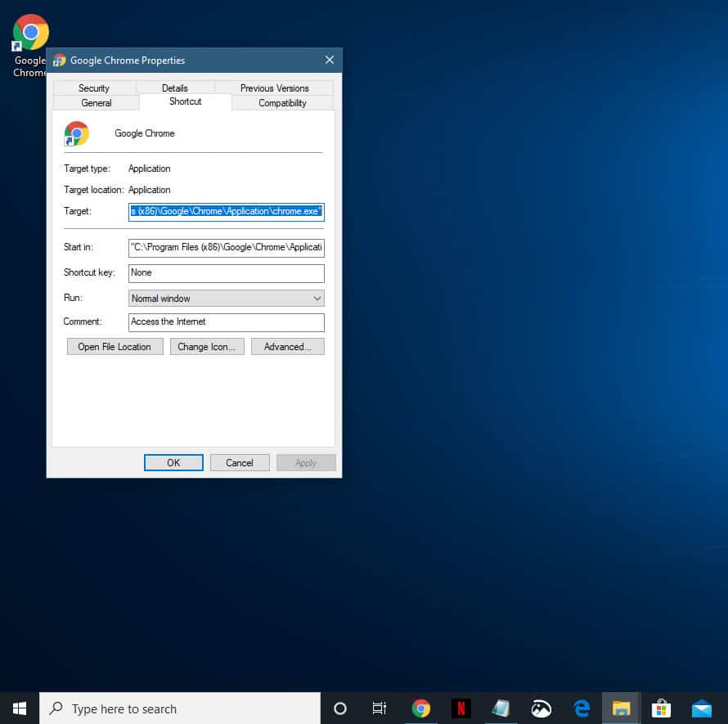The height and width of the screenshot is (724, 728).
Task: Click the 'Comment:' label
Action: [x=83, y=322]
